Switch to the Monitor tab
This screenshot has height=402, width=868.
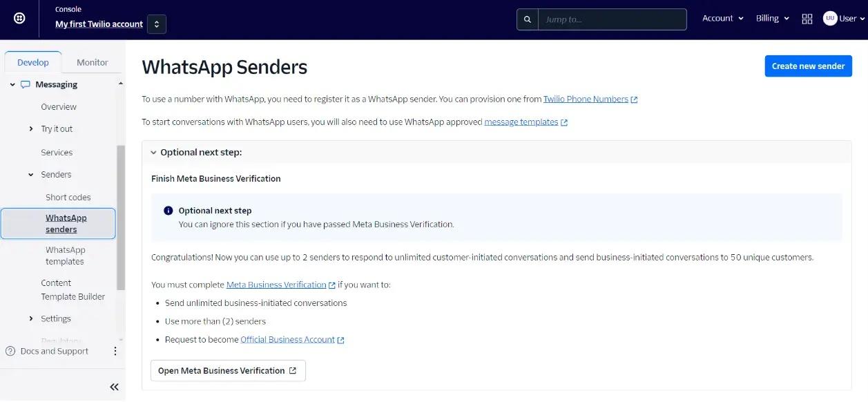tap(92, 61)
